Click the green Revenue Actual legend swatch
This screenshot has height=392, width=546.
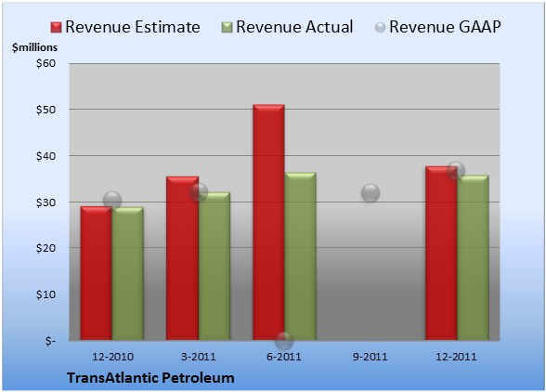click(x=227, y=27)
